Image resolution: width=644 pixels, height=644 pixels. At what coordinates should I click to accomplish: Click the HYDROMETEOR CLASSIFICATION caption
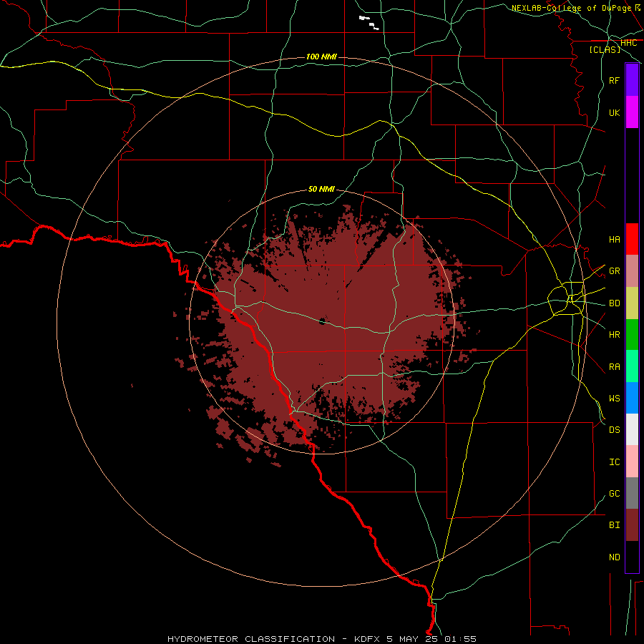coord(251,639)
